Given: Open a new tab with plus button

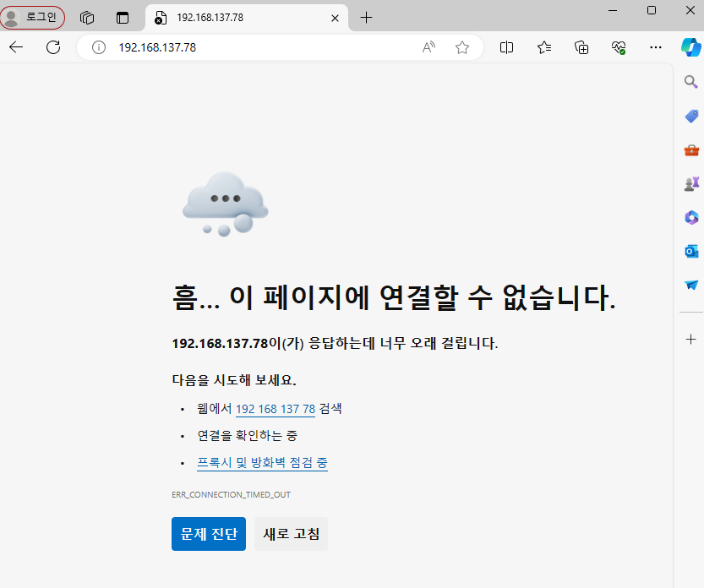Looking at the screenshot, I should tap(367, 18).
